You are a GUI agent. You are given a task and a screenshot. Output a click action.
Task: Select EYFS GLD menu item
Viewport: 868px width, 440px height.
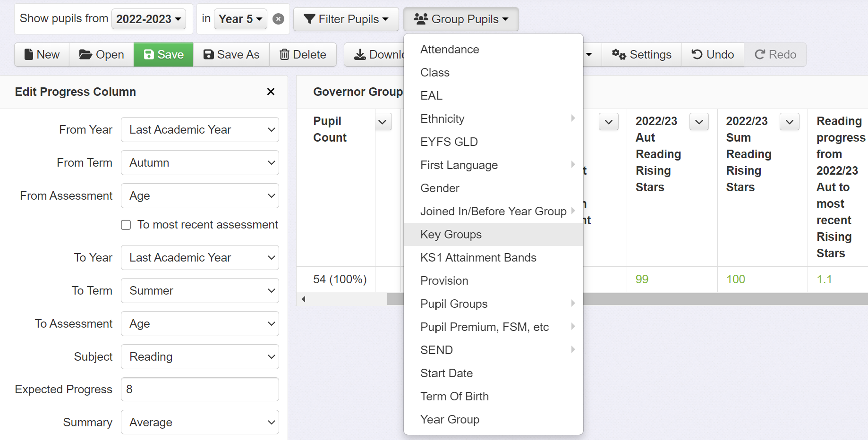coord(494,142)
